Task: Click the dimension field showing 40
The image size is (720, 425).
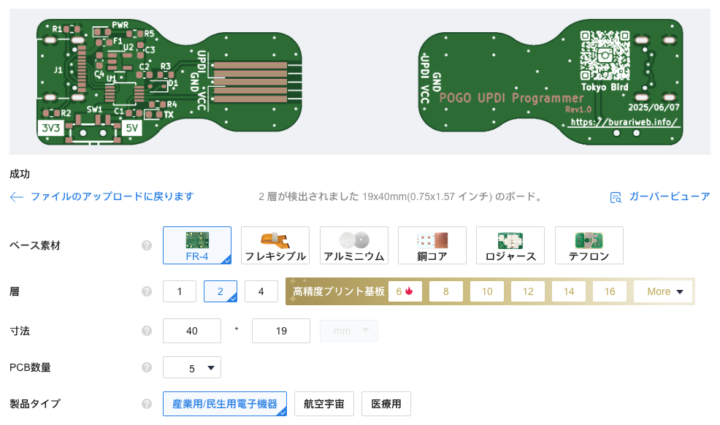Action: point(192,330)
